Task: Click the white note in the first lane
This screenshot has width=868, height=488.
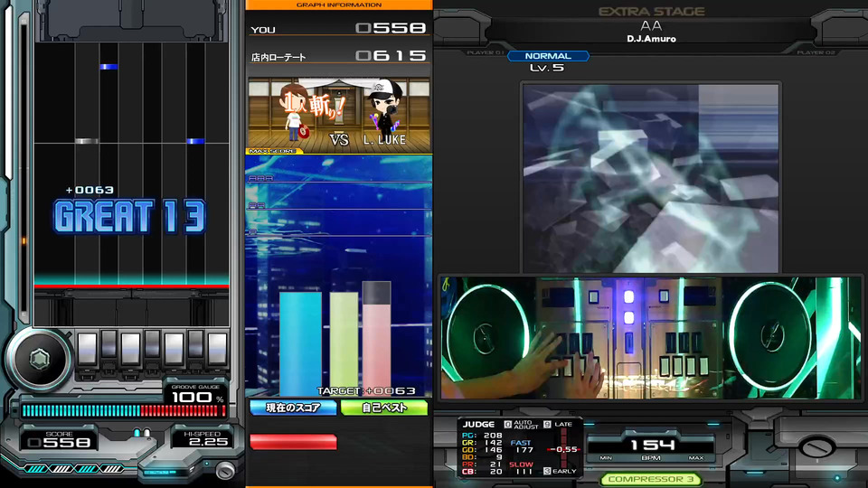Action: point(87,141)
